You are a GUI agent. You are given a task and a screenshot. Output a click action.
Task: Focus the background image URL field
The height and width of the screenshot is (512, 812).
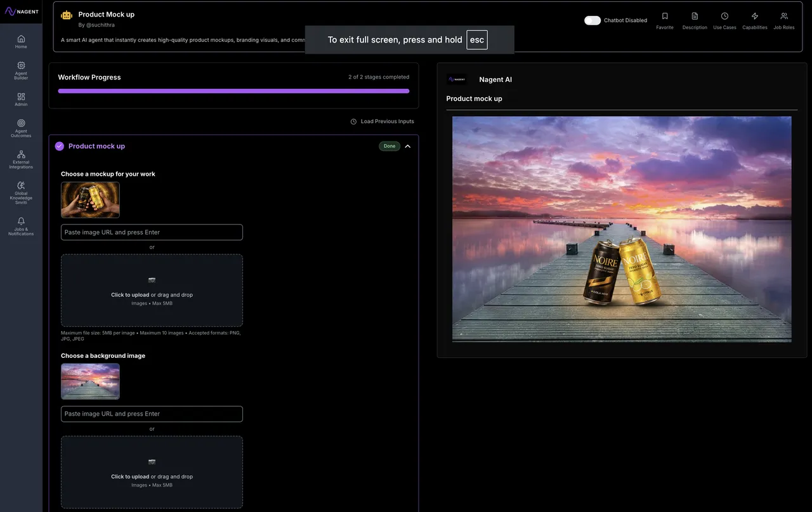(152, 414)
